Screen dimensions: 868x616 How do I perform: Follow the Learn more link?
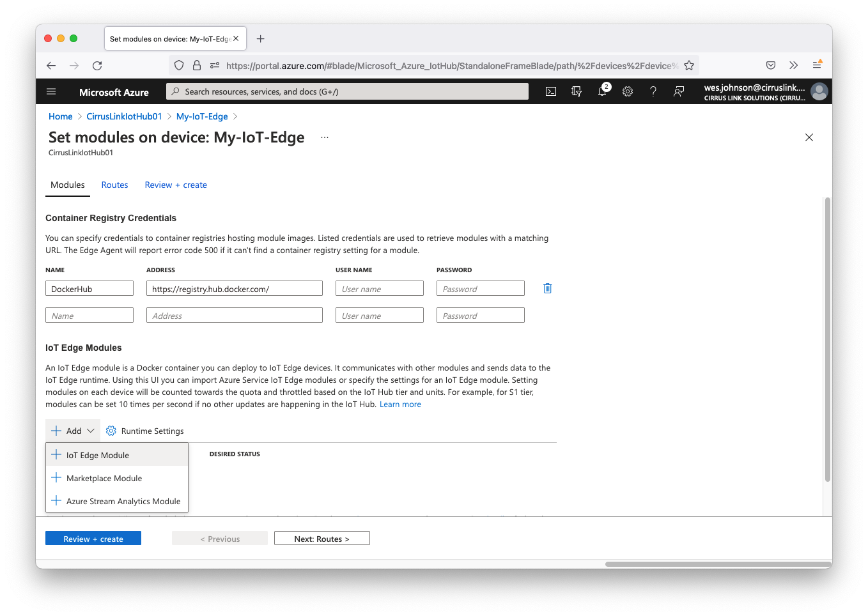400,404
